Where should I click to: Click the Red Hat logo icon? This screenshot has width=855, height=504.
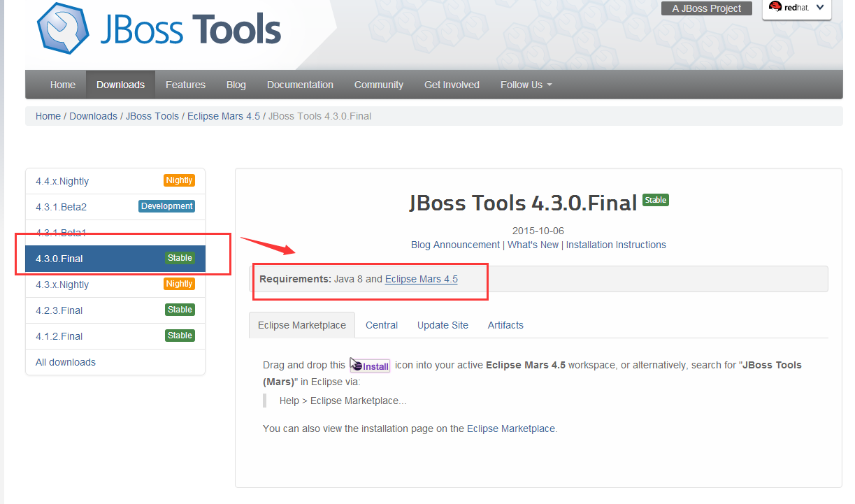(x=778, y=7)
